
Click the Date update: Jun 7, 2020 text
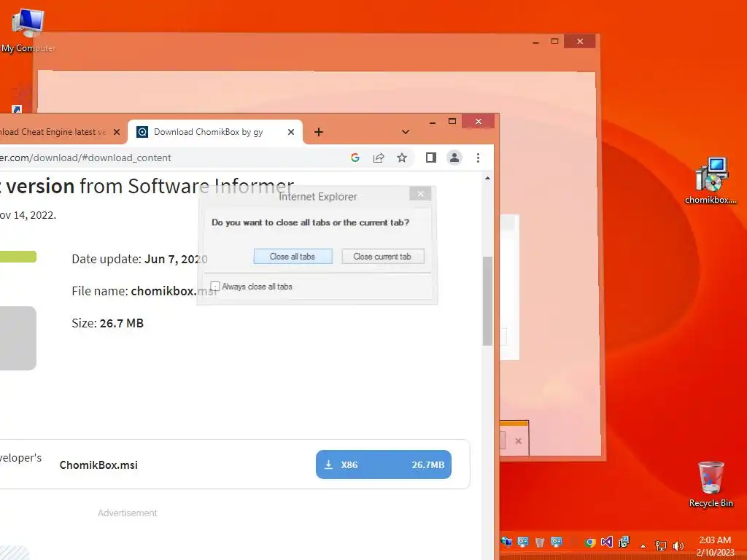point(139,259)
